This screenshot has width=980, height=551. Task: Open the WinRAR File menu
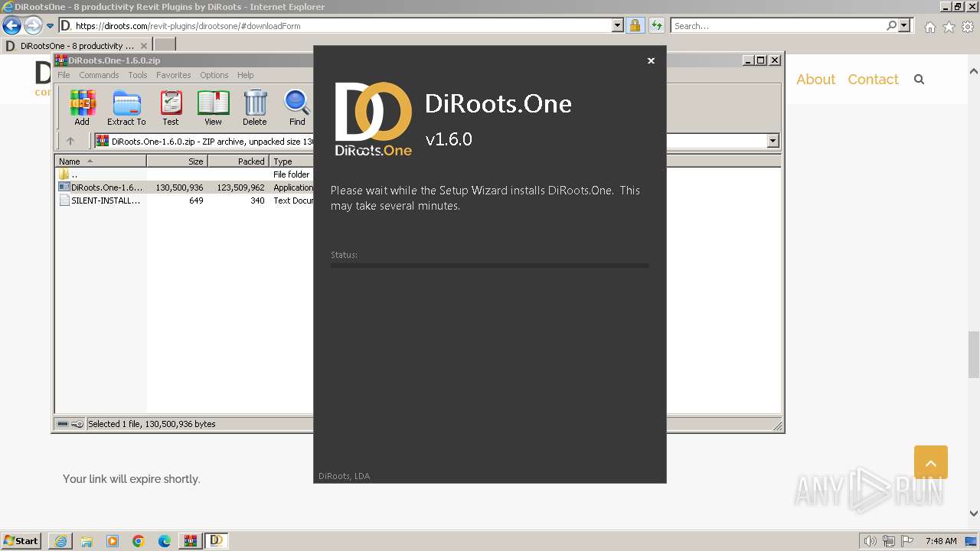(x=64, y=75)
